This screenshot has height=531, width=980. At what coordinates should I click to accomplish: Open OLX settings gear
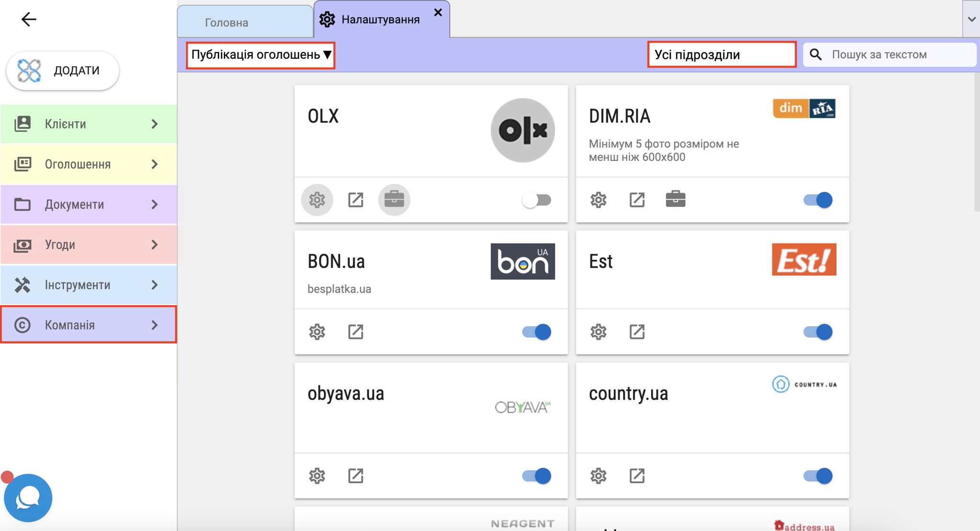[317, 200]
